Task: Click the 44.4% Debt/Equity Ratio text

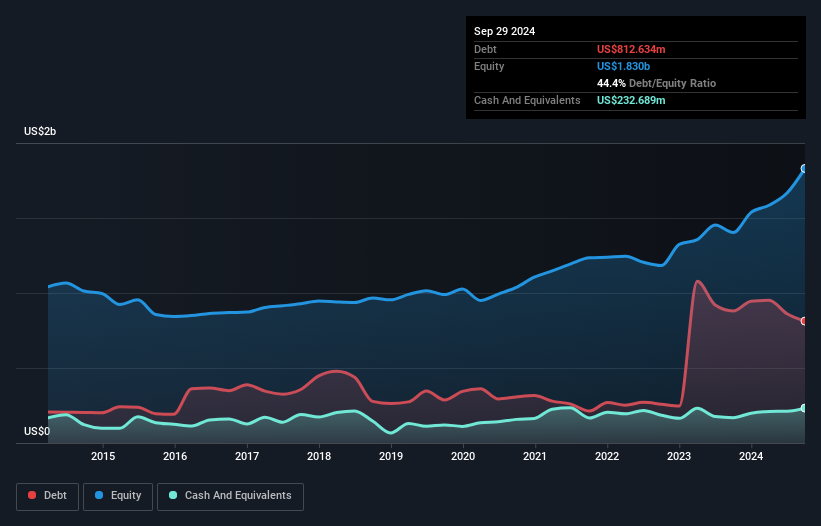Action: click(656, 83)
